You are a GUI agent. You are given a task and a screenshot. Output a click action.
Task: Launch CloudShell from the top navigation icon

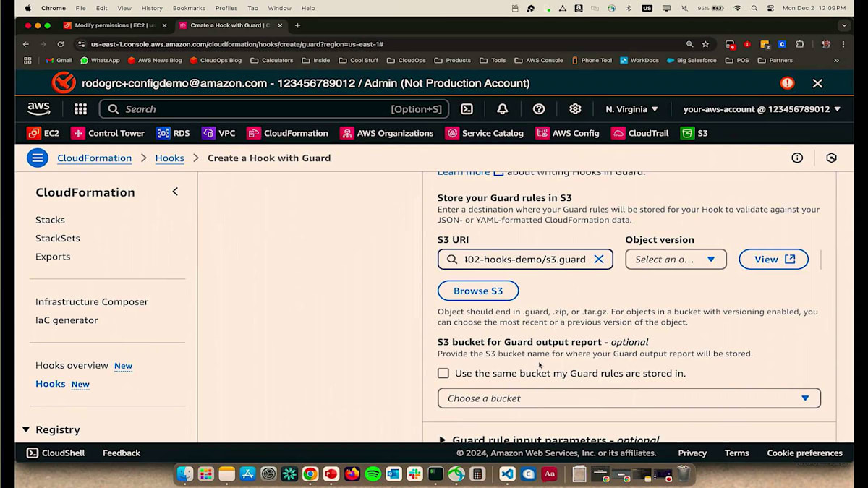(467, 109)
